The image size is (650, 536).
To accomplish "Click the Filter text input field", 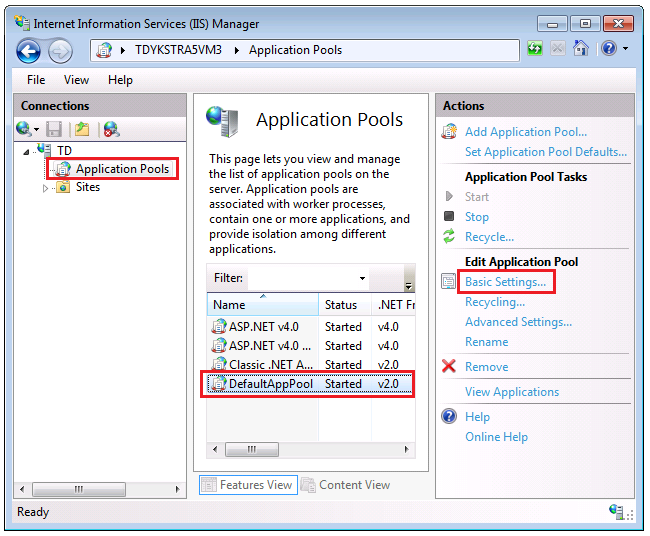I will tap(300, 278).
